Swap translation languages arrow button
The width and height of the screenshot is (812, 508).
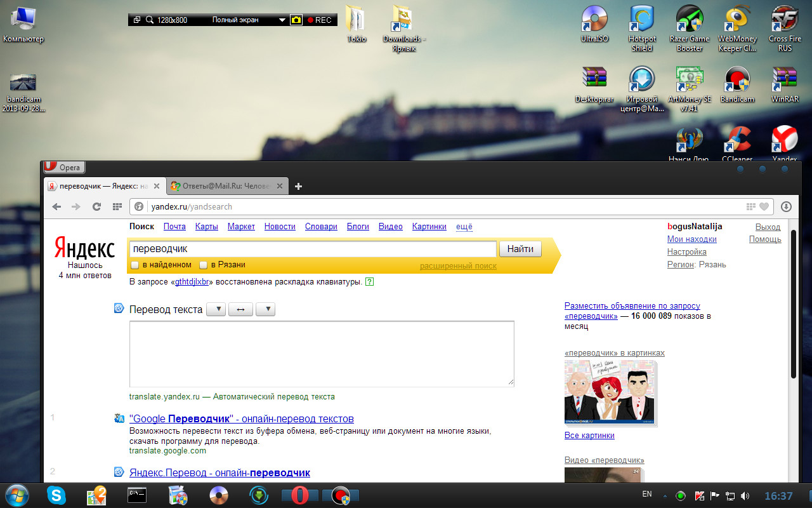240,309
